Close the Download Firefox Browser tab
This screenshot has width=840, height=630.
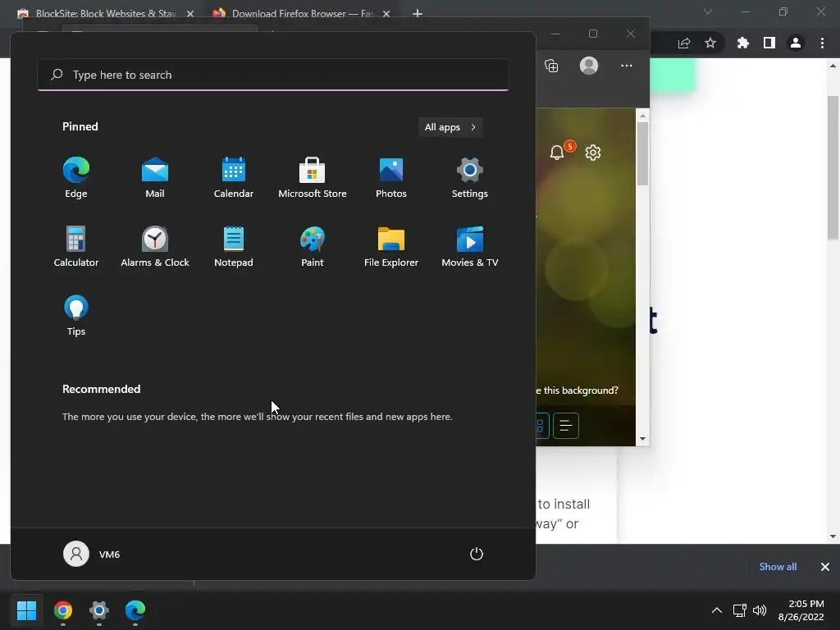pos(386,14)
